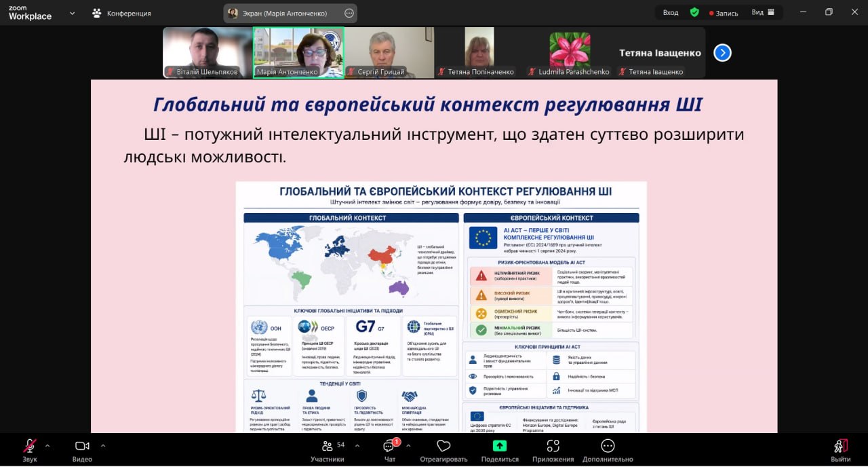
Task: Click the Zoom Workplace logo
Action: pyautogui.click(x=30, y=12)
